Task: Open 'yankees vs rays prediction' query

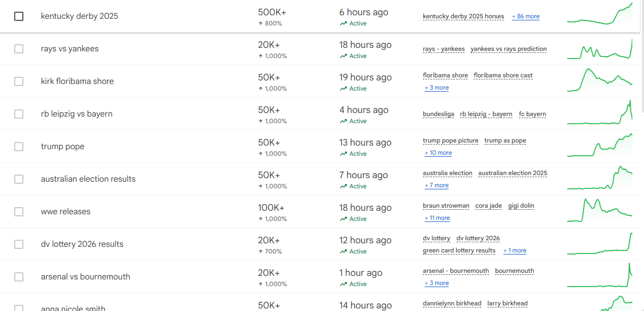Action: point(509,49)
